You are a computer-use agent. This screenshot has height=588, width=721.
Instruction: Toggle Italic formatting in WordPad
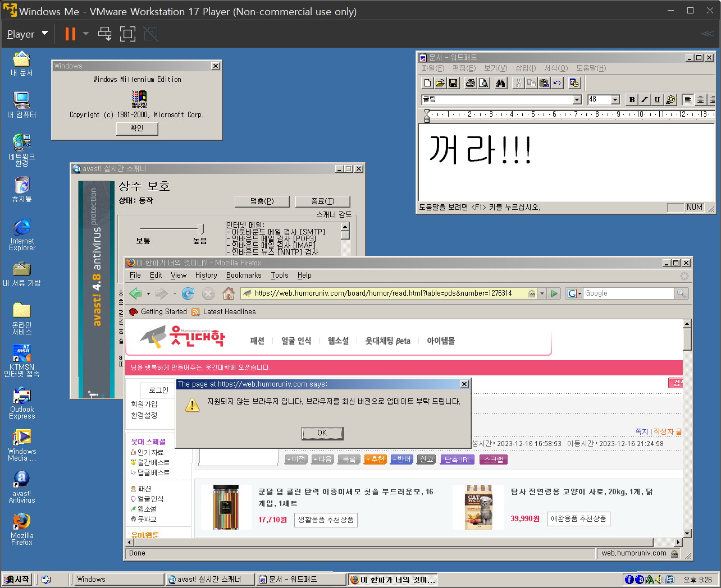pyautogui.click(x=645, y=100)
